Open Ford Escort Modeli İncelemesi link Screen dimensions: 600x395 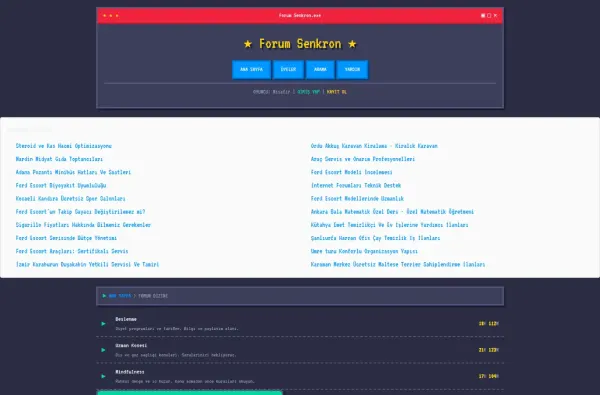[x=351, y=172]
